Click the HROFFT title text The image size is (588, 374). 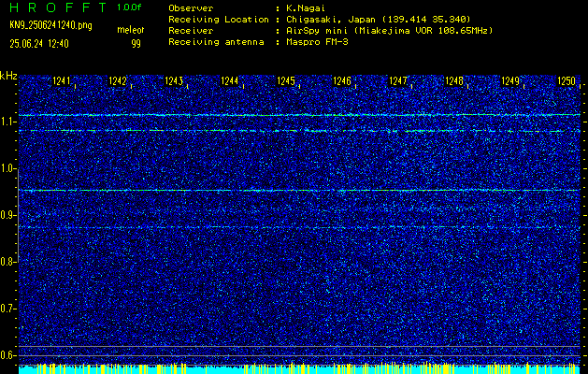click(x=58, y=7)
